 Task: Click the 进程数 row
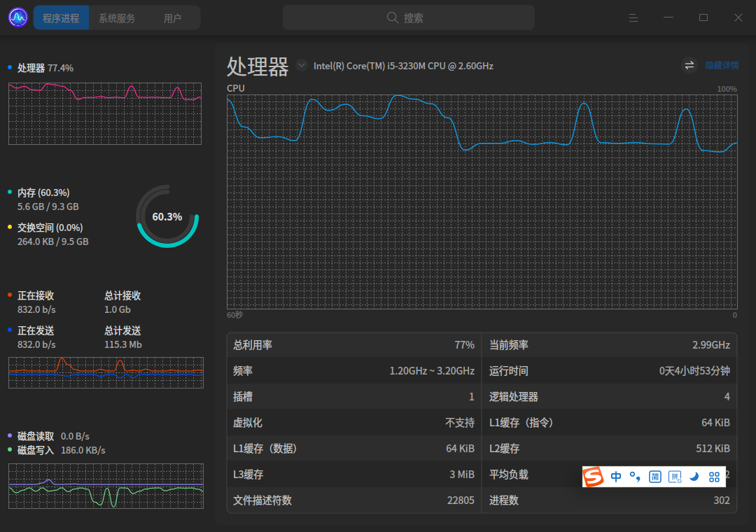pyautogui.click(x=609, y=500)
